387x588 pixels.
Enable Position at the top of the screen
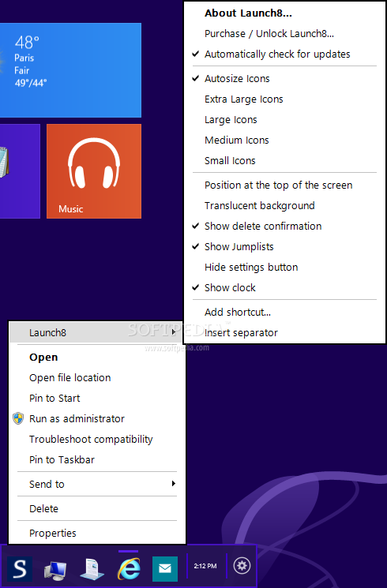pos(284,185)
